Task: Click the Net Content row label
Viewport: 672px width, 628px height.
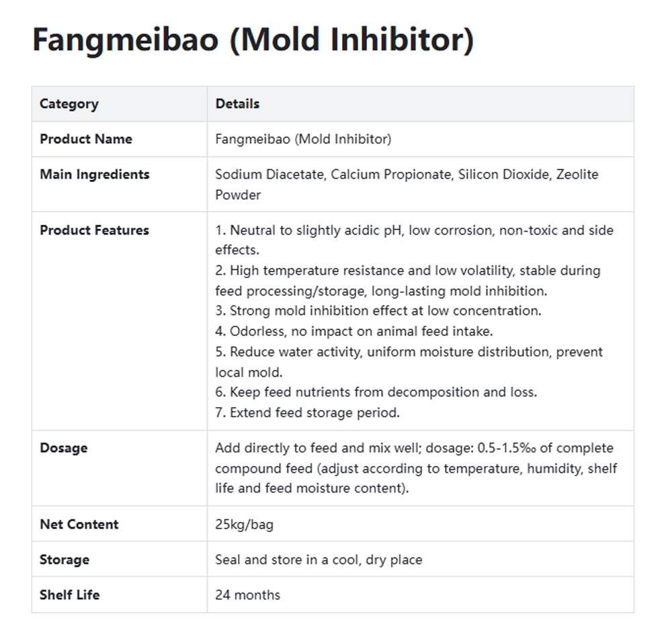Action: tap(79, 525)
